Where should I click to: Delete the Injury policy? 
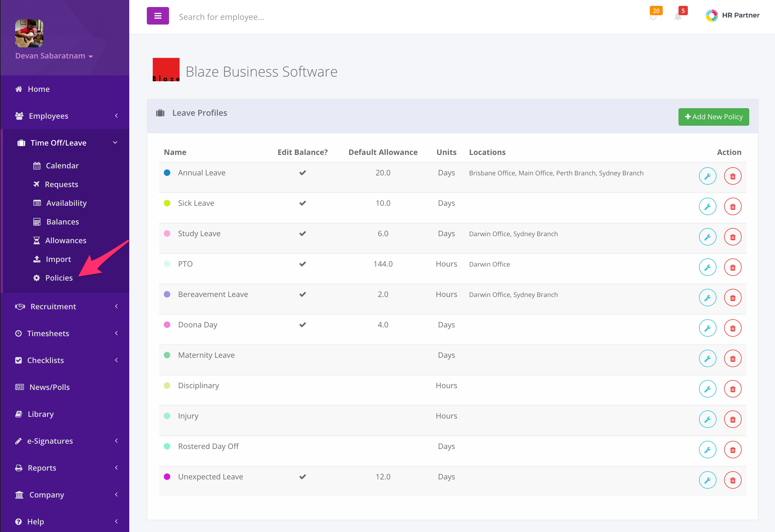click(732, 419)
